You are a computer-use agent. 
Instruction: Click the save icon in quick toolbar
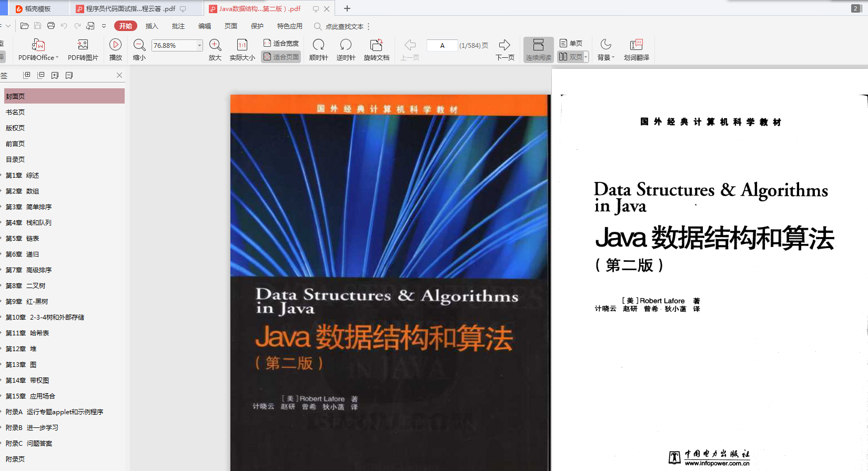(x=37, y=26)
